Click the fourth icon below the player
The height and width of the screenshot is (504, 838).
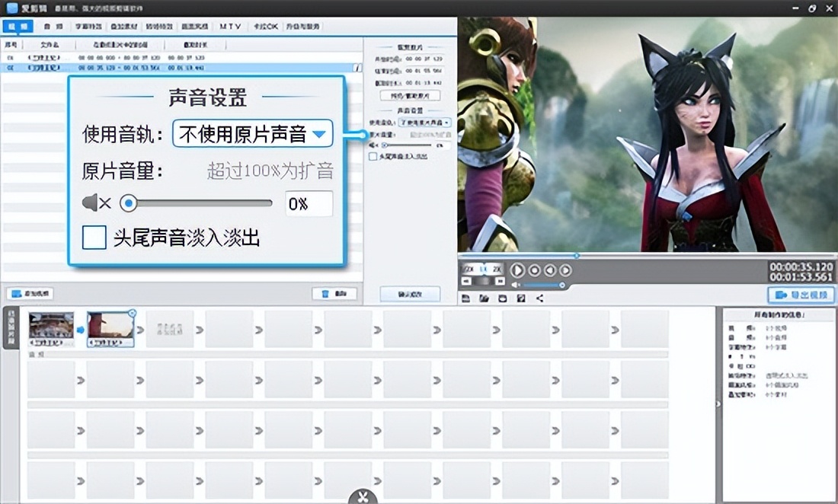point(521,298)
